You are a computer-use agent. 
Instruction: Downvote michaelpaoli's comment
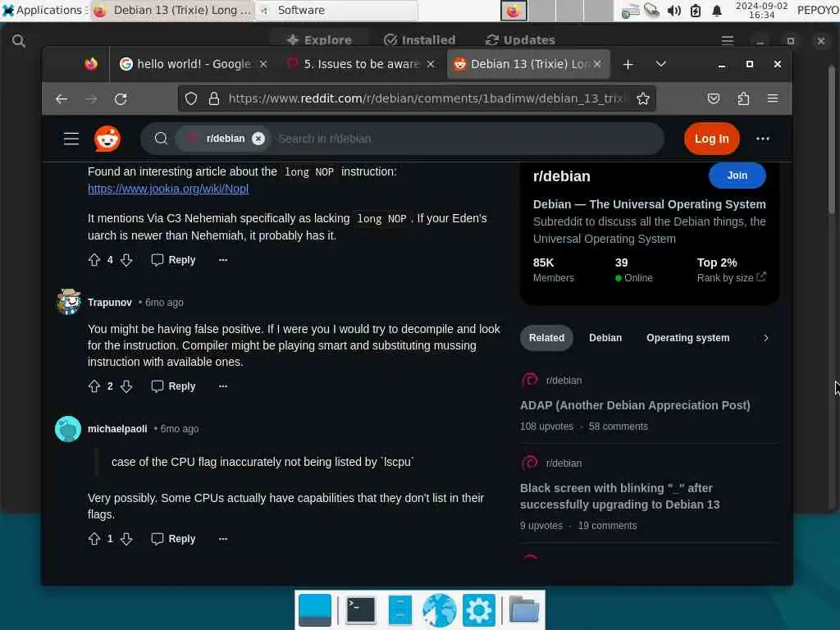(126, 539)
